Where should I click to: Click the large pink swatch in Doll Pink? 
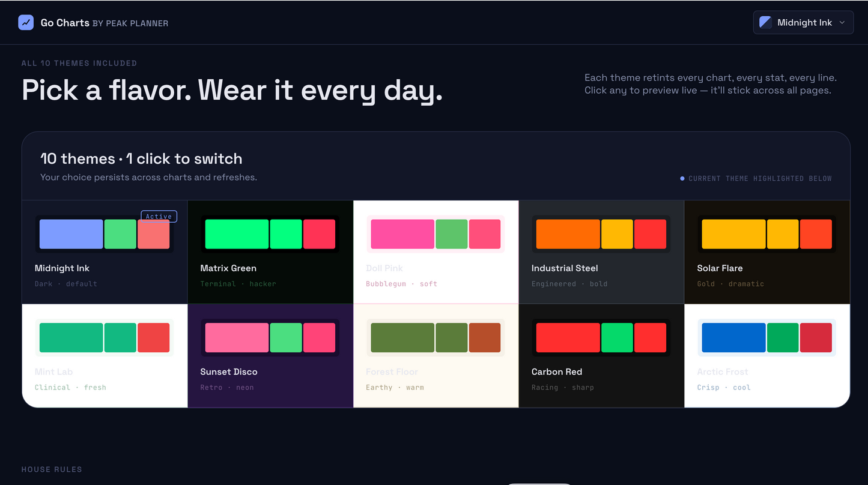(x=402, y=234)
